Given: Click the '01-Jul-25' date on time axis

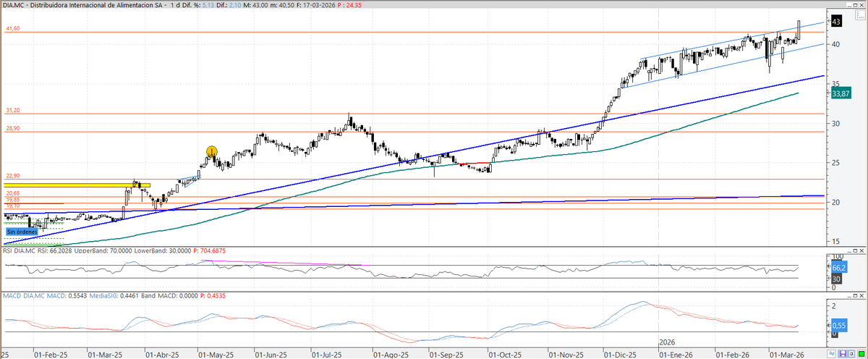Looking at the screenshot, I should click(x=327, y=354).
